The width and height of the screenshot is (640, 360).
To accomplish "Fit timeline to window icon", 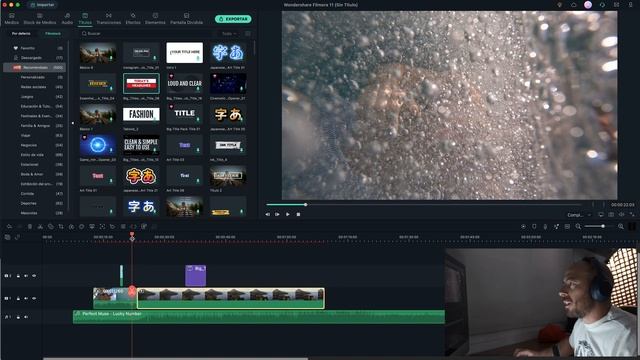I will tap(567, 227).
